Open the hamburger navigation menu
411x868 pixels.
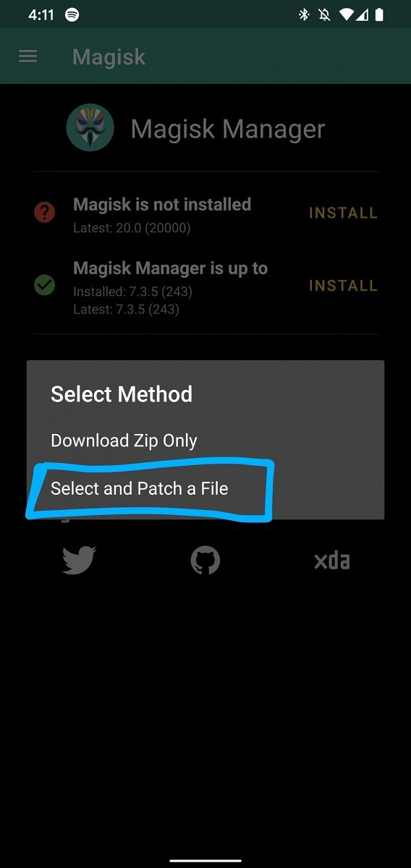point(27,56)
